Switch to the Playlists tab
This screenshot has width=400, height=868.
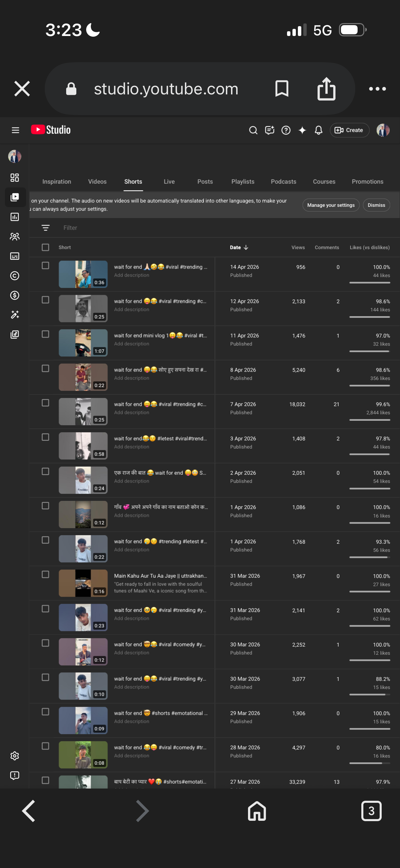243,182
